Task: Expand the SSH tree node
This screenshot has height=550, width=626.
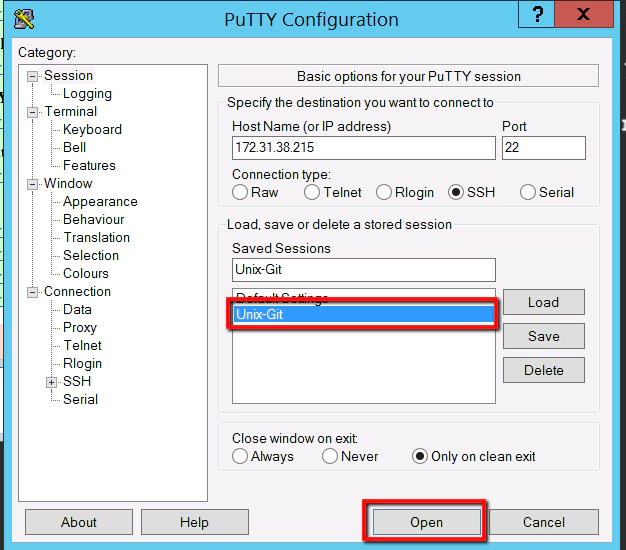Action: point(51,382)
